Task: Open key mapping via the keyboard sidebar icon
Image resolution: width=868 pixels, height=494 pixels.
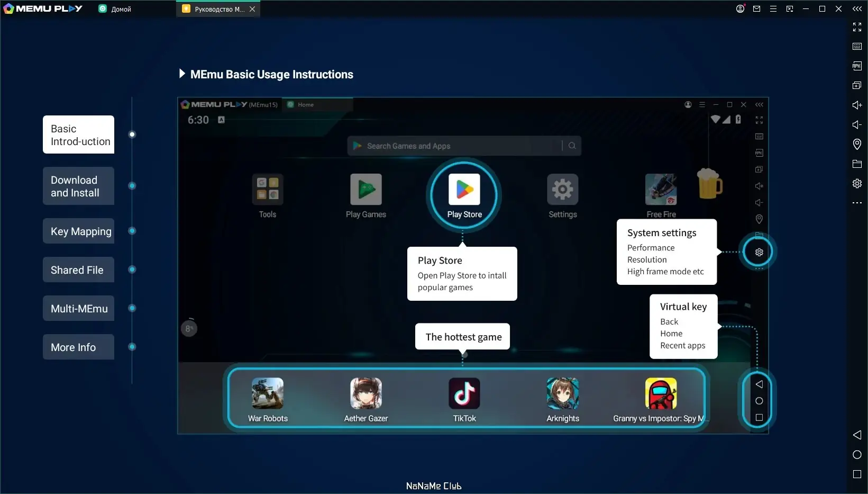Action: 857,47
